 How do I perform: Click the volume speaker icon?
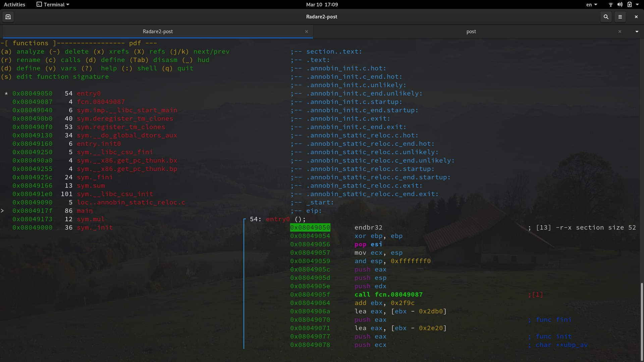(620, 5)
